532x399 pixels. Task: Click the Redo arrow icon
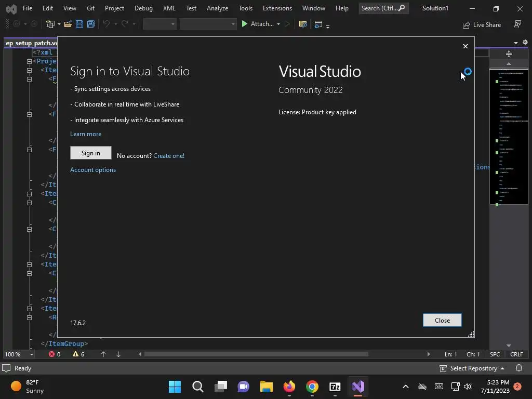click(125, 24)
